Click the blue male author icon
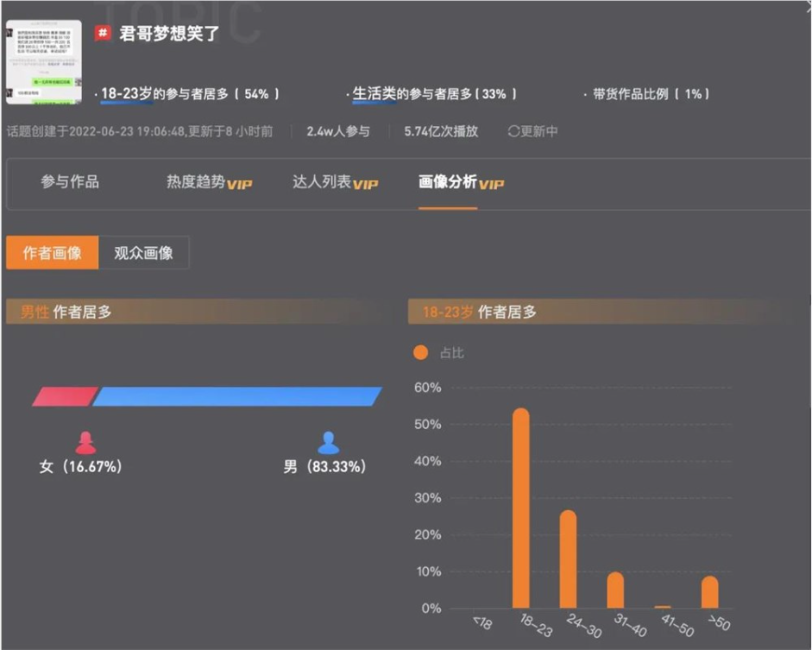The height and width of the screenshot is (650, 812). pyautogui.click(x=329, y=443)
